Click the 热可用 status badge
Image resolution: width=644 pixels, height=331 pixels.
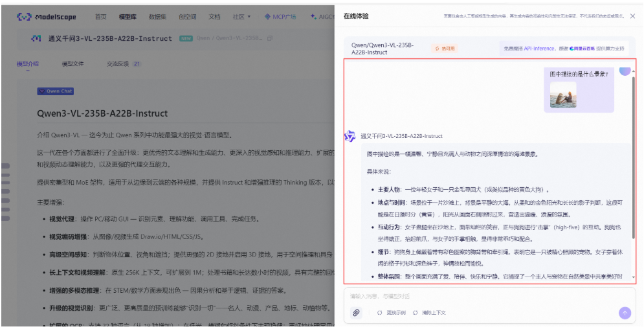click(445, 48)
